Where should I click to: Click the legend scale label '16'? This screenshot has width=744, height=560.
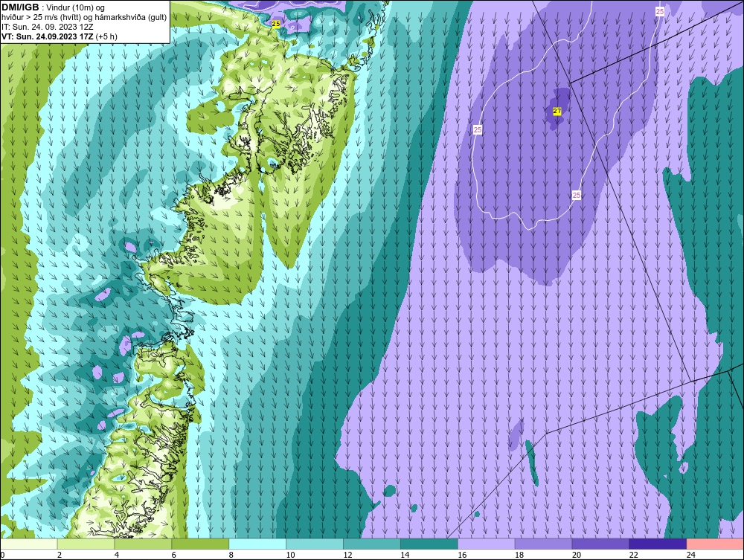(x=462, y=555)
